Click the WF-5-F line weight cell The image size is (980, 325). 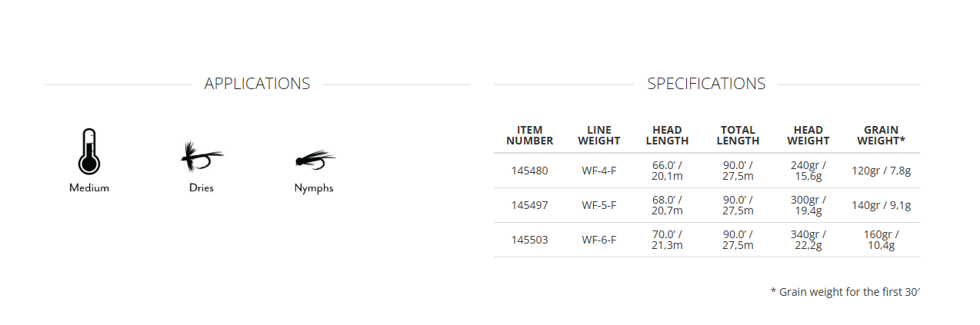[x=598, y=205]
